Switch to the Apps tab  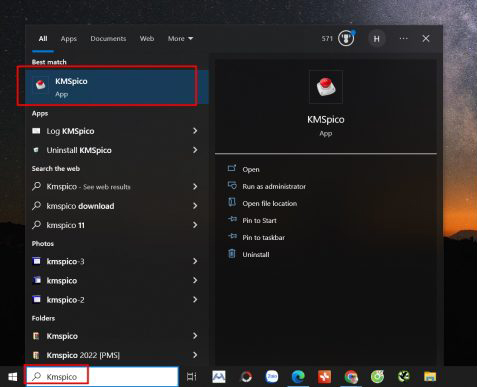(x=69, y=39)
